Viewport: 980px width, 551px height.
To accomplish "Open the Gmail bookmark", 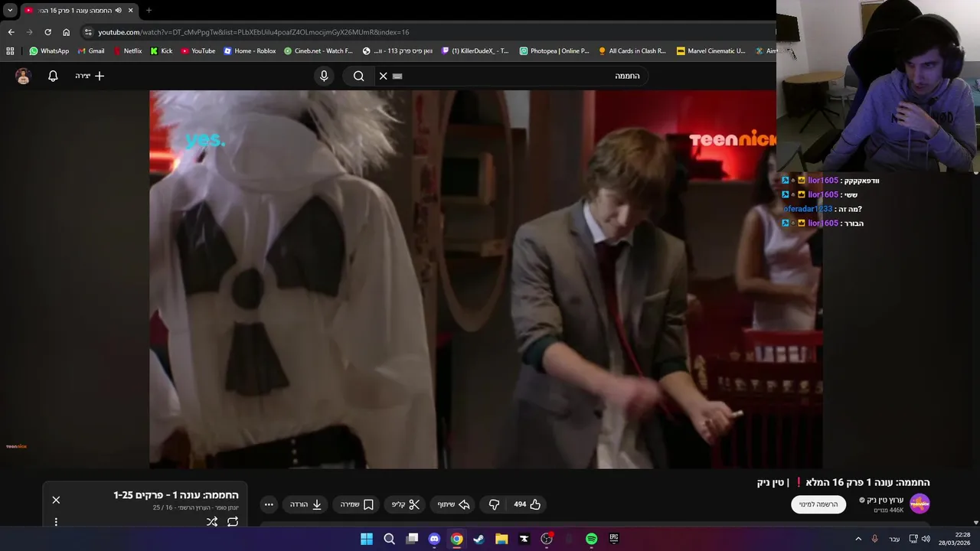I will (91, 51).
